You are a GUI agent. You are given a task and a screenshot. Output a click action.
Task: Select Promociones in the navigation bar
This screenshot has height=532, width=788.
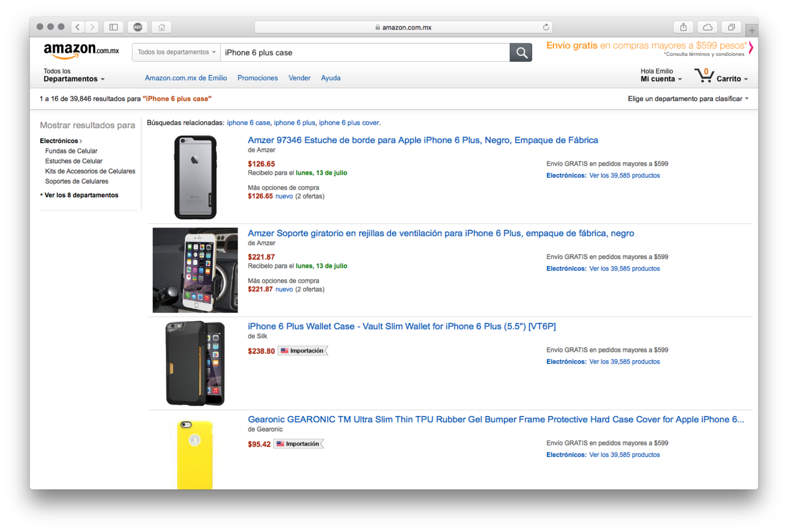[257, 78]
